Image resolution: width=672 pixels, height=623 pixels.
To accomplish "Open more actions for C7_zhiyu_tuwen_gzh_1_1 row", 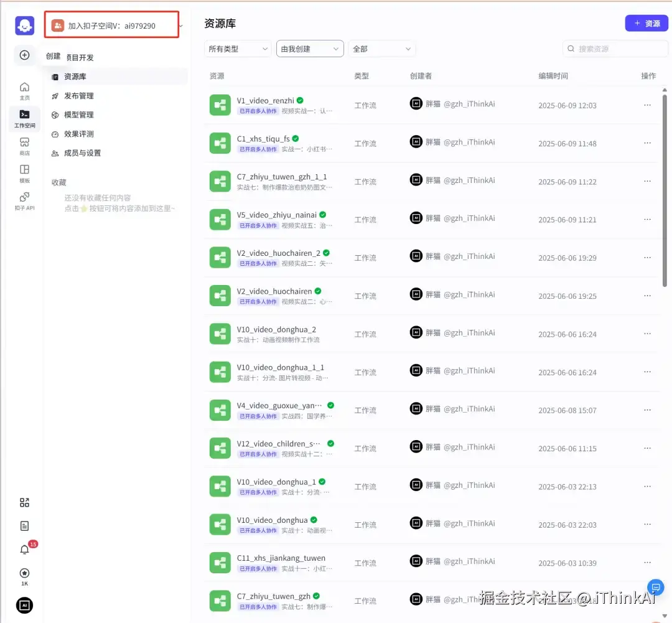I will 647,181.
